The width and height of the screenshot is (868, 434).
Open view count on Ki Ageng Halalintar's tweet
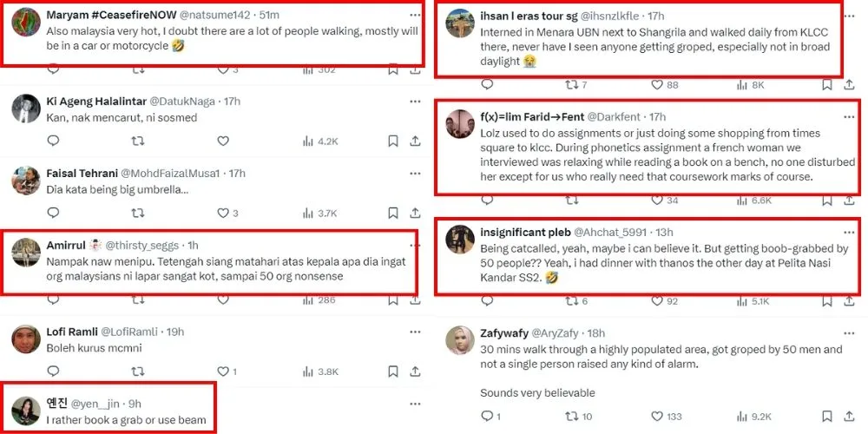click(320, 141)
